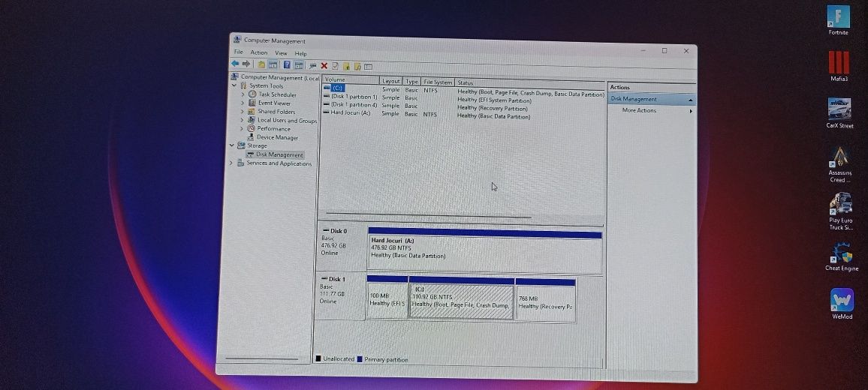Sort by the File System column header
This screenshot has height=390, width=868.
click(438, 82)
